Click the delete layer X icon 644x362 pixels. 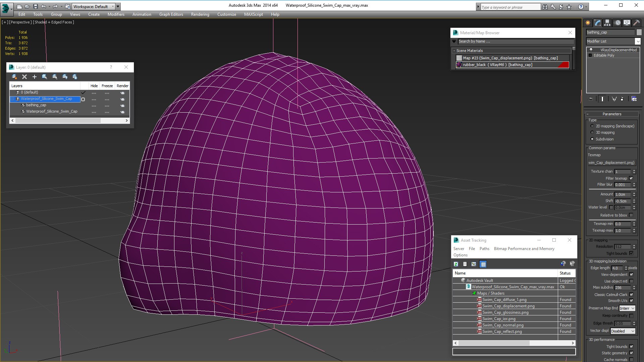(24, 77)
